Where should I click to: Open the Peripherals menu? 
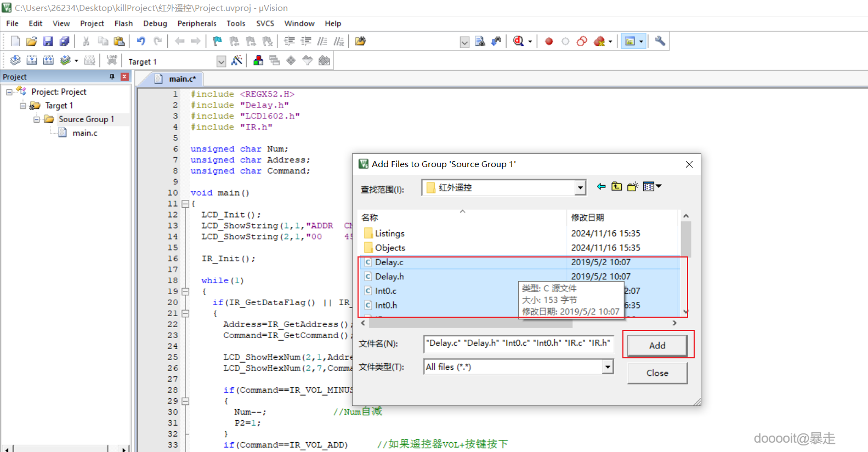[197, 24]
